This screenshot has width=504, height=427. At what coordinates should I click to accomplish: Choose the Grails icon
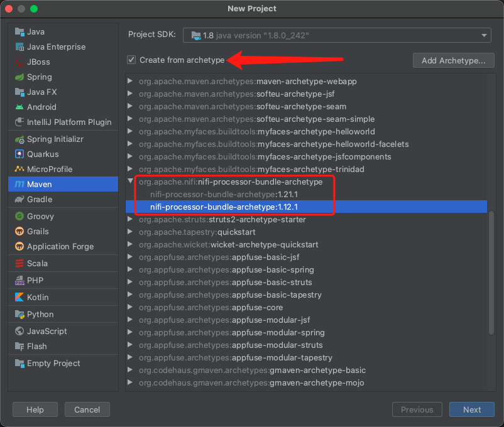(x=19, y=231)
